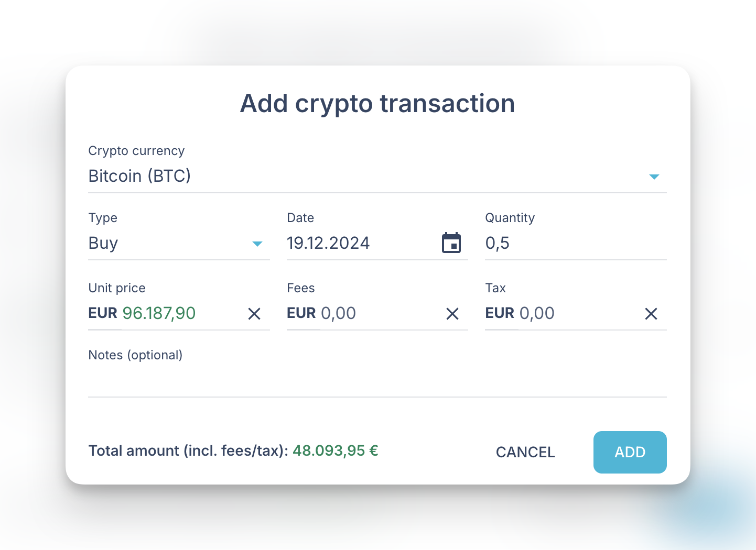
Task: Click the Quantity field label
Action: coord(510,218)
